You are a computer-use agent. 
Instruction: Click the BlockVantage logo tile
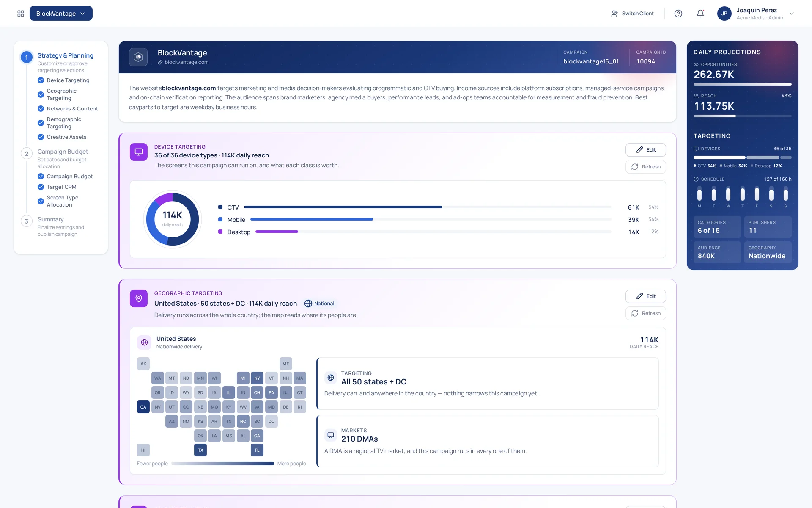point(138,57)
